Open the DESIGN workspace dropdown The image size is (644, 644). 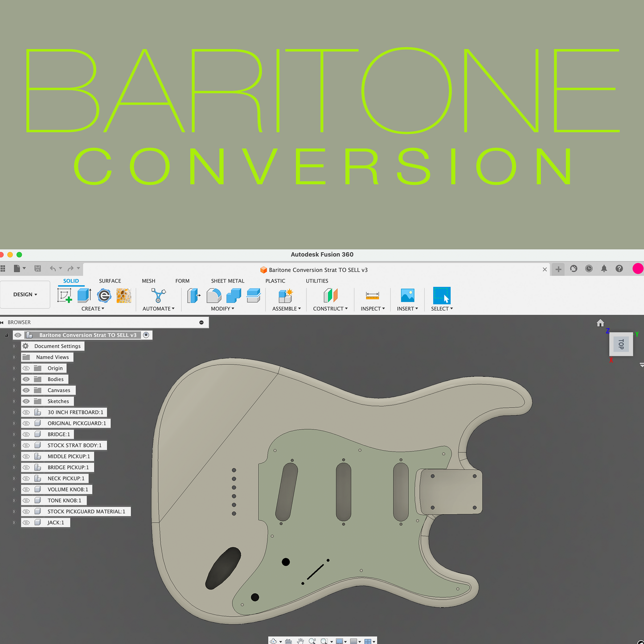(25, 295)
